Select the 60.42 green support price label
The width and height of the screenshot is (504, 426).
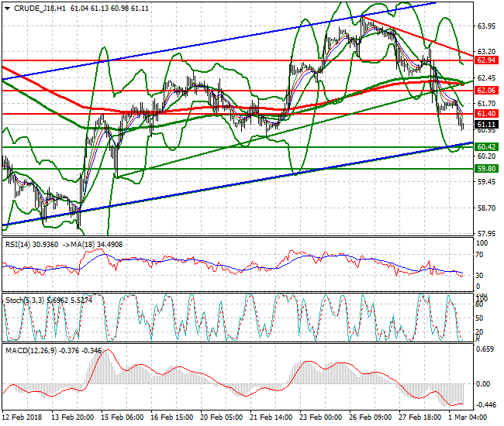[486, 147]
